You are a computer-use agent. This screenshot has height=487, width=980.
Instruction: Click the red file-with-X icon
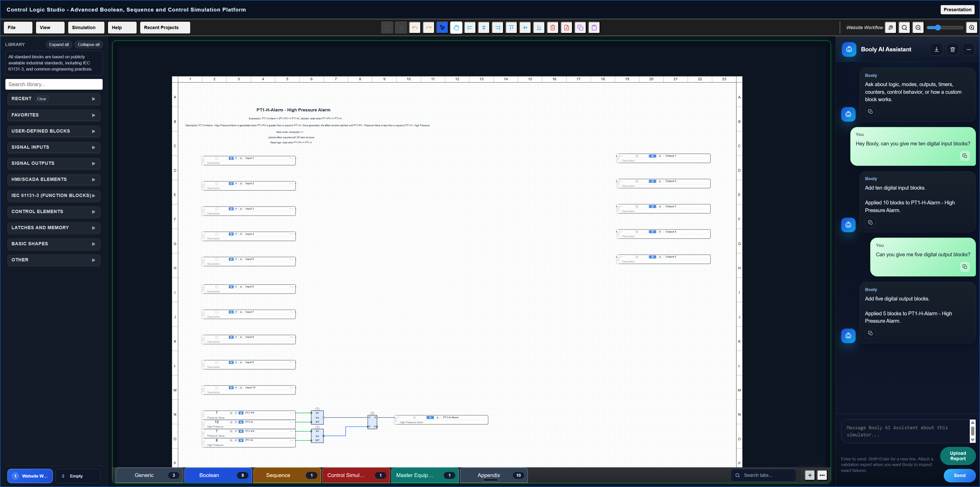point(566,27)
